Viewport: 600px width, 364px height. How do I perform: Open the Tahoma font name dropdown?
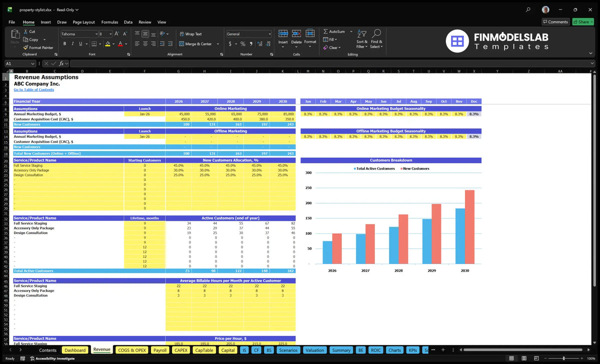point(95,34)
